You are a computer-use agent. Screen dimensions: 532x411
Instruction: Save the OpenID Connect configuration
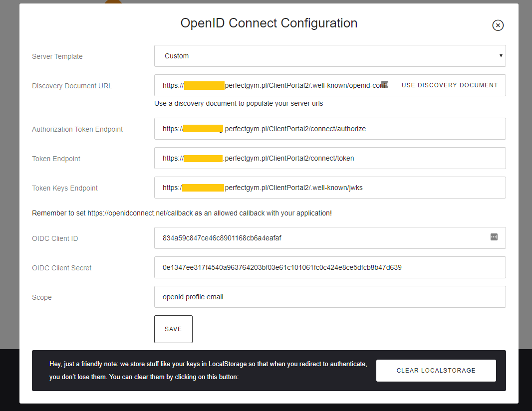(173, 329)
